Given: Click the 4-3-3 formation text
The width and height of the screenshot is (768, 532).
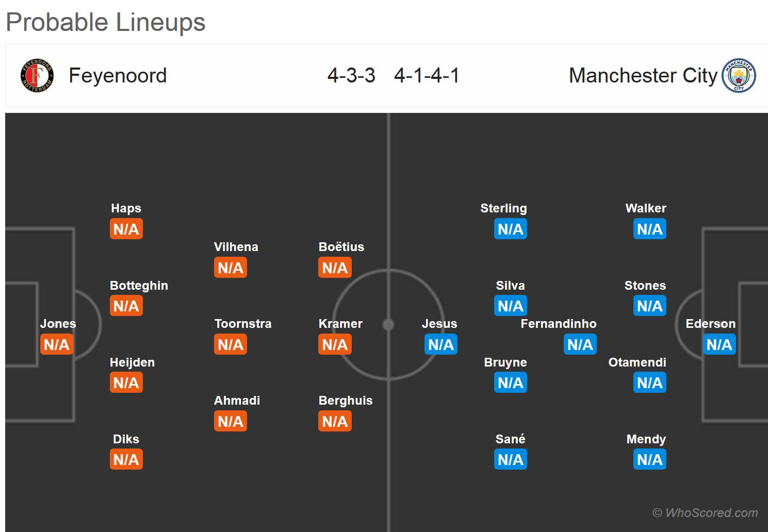Looking at the screenshot, I should coord(351,75).
